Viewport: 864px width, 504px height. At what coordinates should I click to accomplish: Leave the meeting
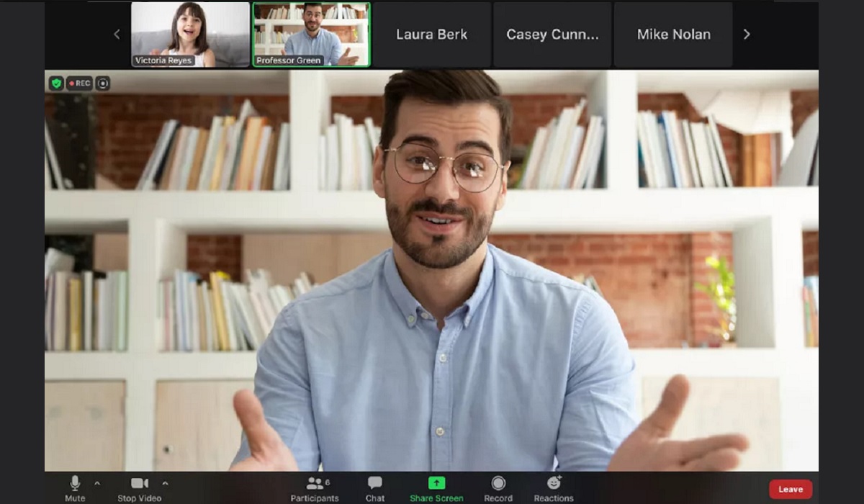(x=791, y=490)
